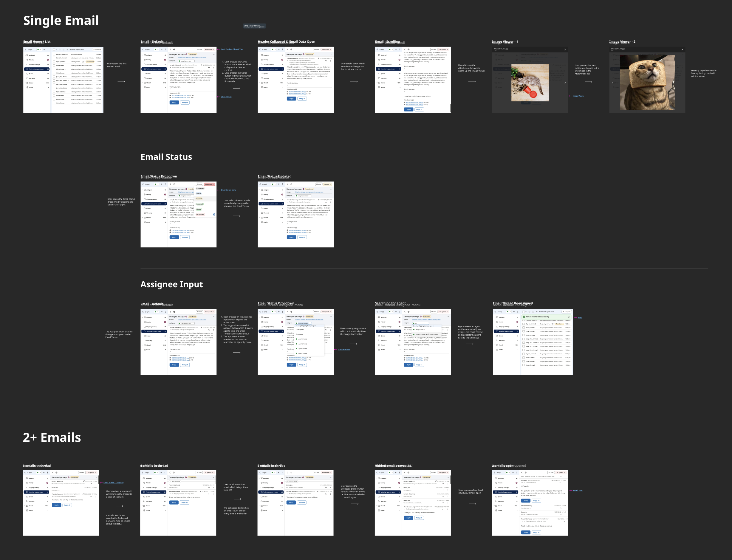The width and height of the screenshot is (732, 560).
Task: Open email more-options dots in Email Status Updated frame
Action: click(x=330, y=202)
